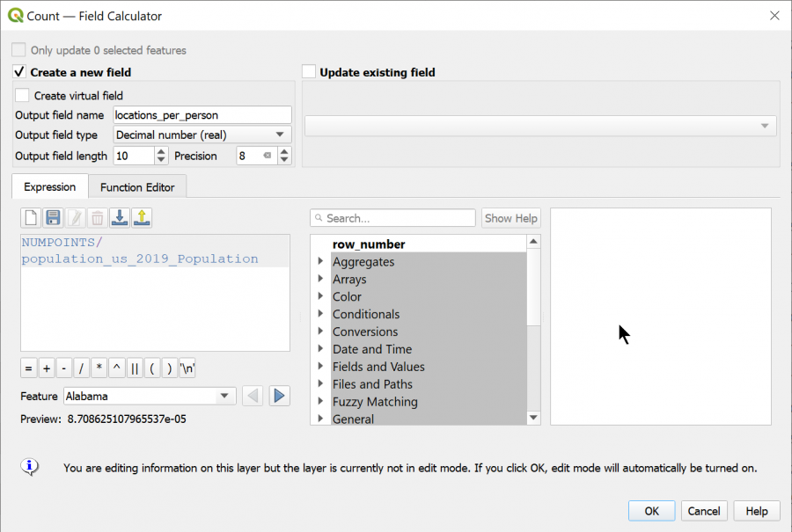Image resolution: width=792 pixels, height=532 pixels.
Task: Insert the newline '\n' operator
Action: tap(186, 368)
